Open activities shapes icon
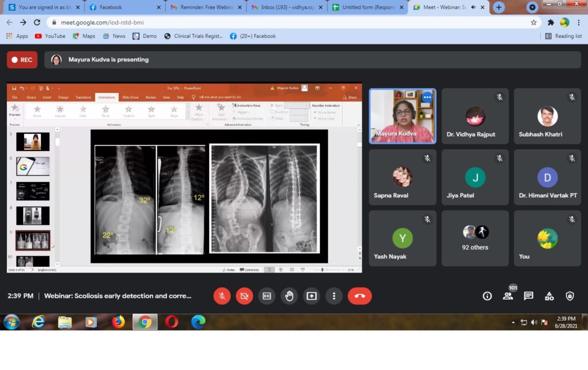The height and width of the screenshot is (370, 588). click(x=550, y=296)
